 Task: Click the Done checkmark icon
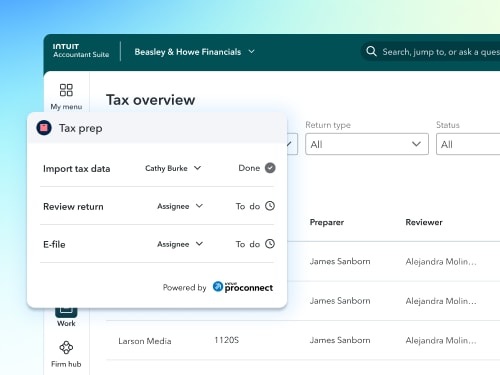(270, 168)
